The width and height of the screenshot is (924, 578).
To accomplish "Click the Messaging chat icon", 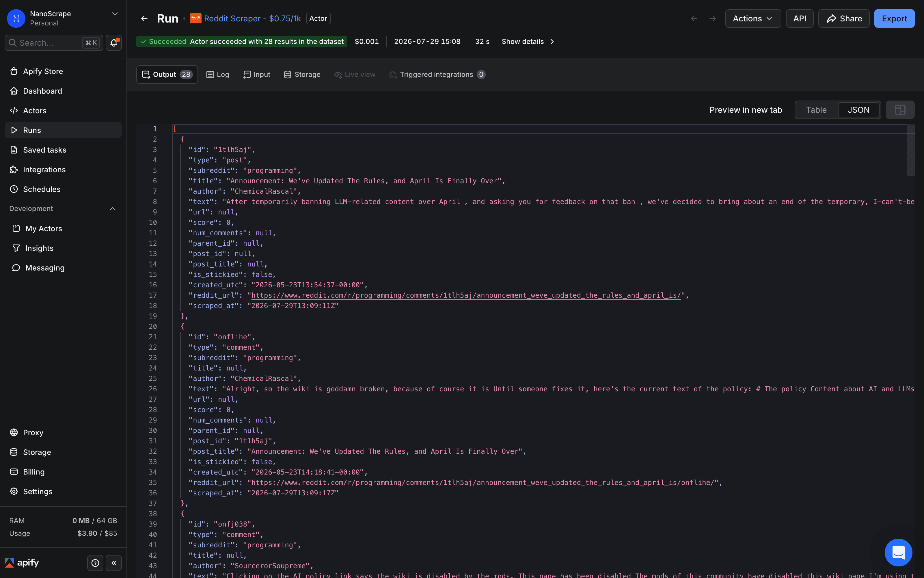I will 16,268.
